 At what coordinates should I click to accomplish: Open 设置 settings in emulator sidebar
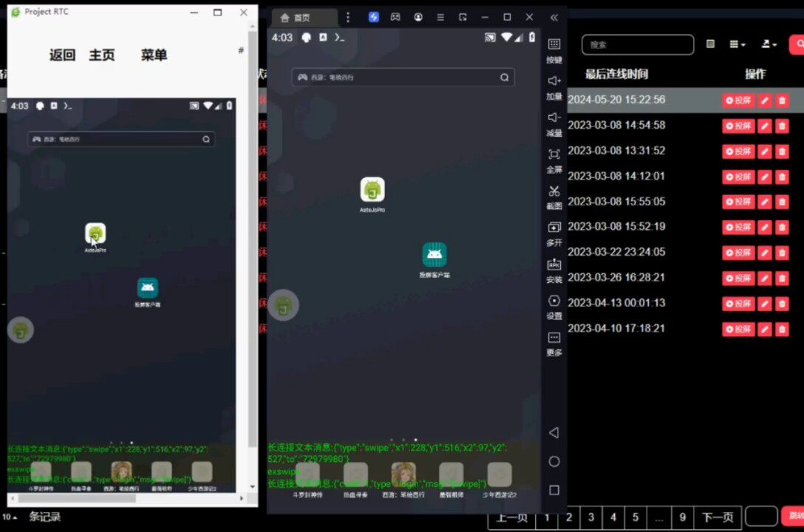[x=553, y=301]
